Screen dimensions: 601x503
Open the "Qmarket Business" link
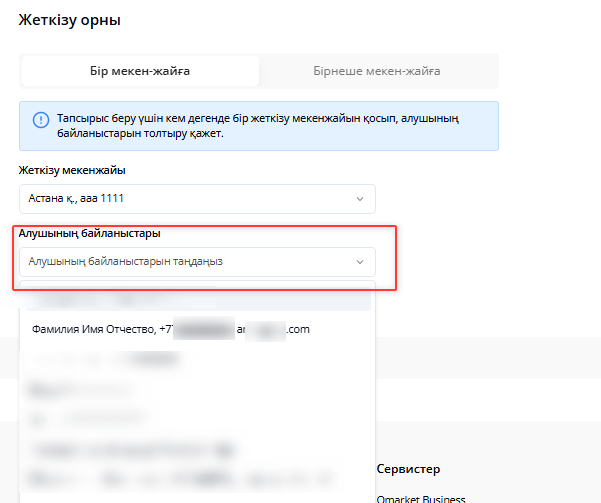[x=422, y=498]
